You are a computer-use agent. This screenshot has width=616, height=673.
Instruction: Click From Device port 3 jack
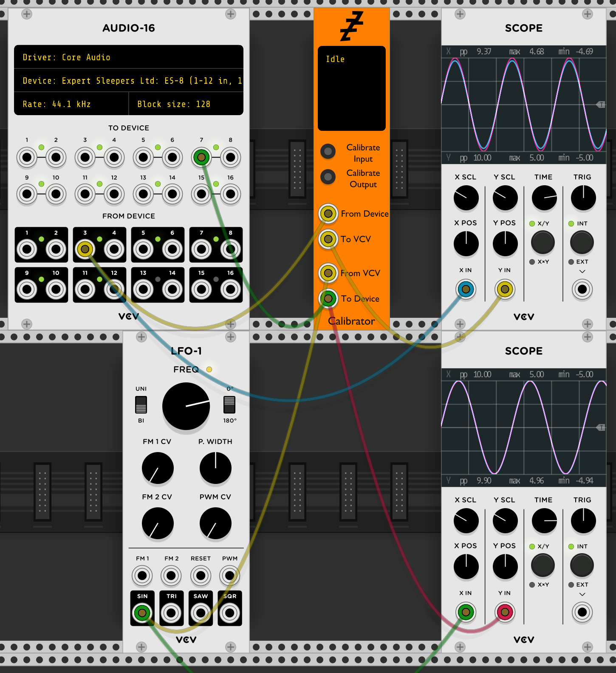click(85, 249)
